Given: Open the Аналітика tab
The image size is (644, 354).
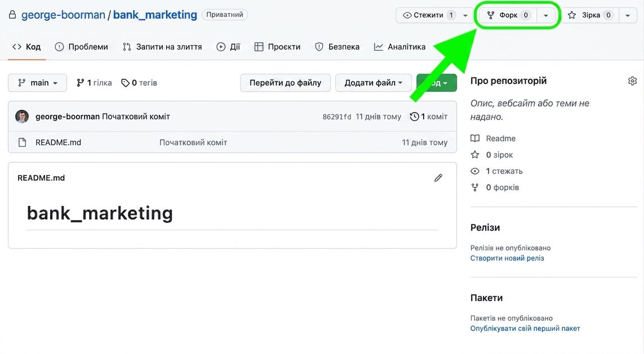Looking at the screenshot, I should [x=399, y=47].
